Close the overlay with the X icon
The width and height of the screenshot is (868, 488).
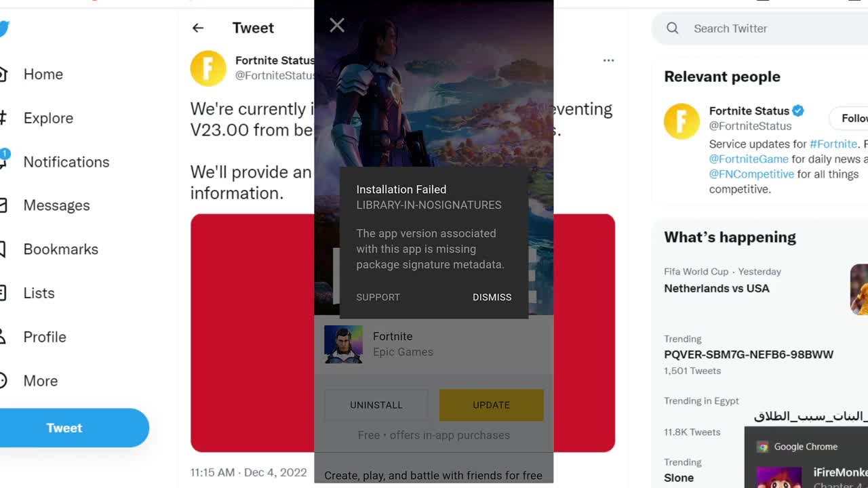tap(337, 25)
